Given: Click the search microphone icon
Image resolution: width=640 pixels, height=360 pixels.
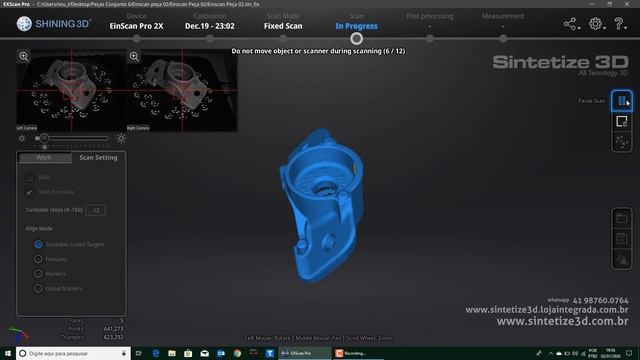Looking at the screenshot, I should click(x=124, y=353).
